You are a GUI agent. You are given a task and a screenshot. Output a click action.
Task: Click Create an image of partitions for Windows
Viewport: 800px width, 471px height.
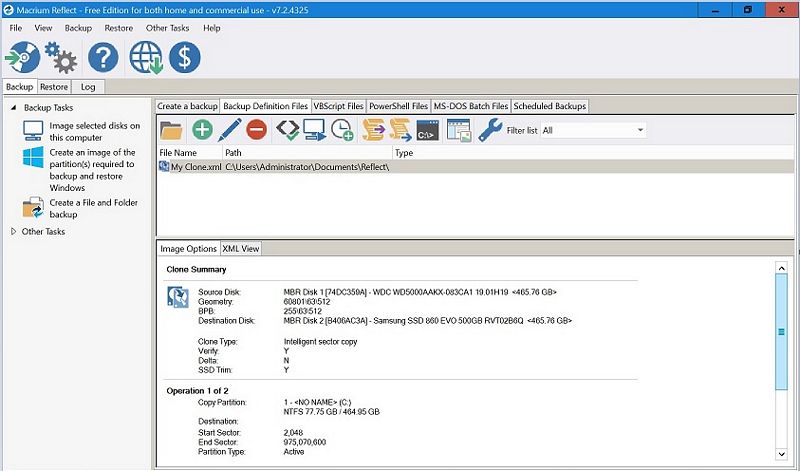coord(92,170)
